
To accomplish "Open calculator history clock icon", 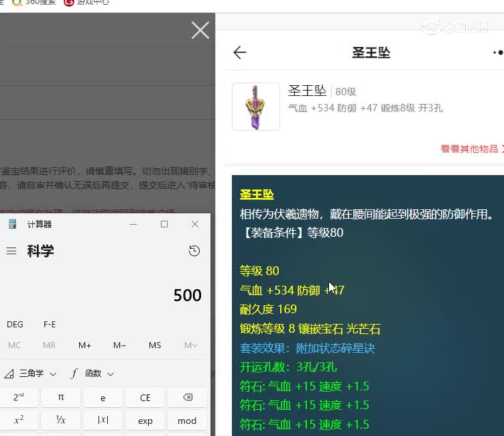I will point(194,251).
